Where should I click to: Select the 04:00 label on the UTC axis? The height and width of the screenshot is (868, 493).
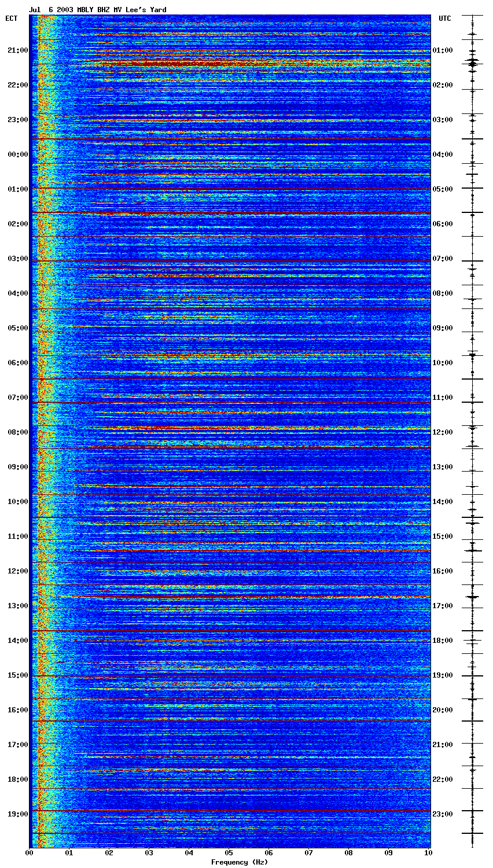443,155
